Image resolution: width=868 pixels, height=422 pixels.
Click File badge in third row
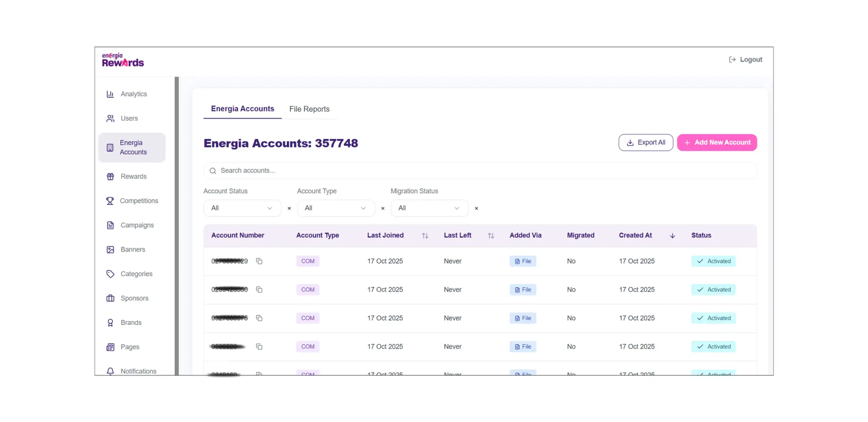coord(523,318)
